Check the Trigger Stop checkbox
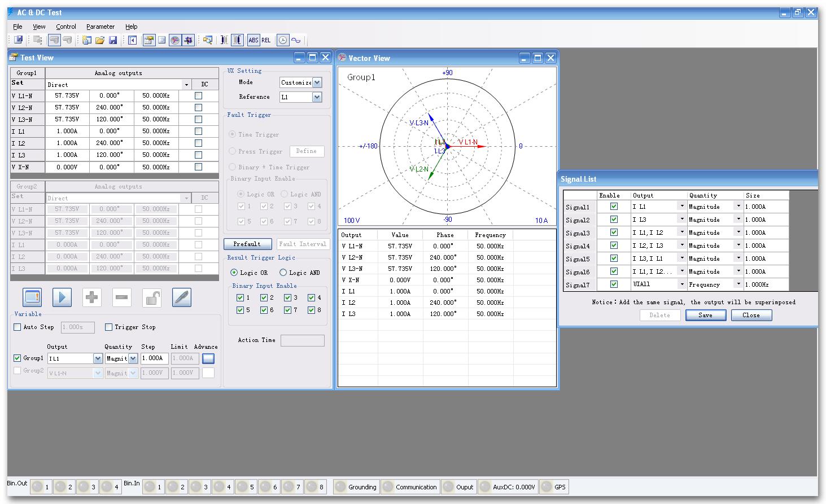Viewport: 826px width, 504px height. (x=109, y=327)
